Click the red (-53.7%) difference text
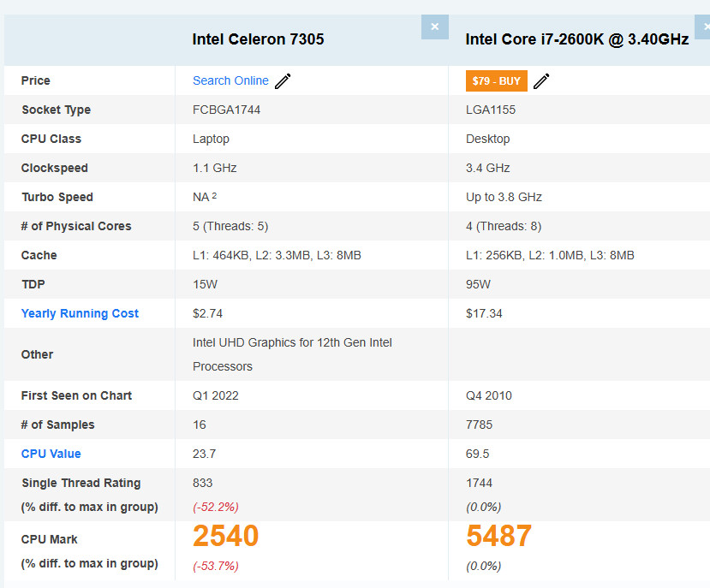 click(x=216, y=566)
